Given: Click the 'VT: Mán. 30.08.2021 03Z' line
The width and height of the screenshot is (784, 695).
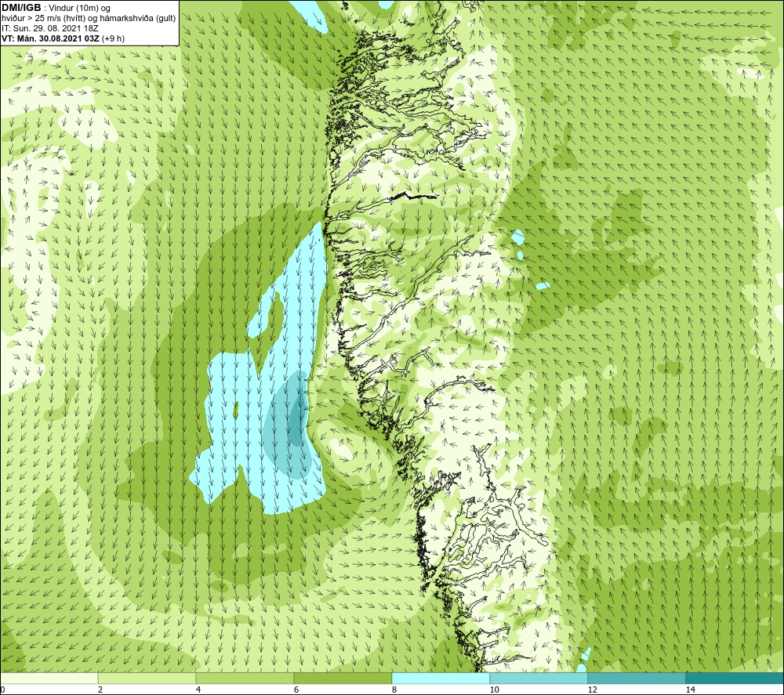Looking at the screenshot, I should (x=50, y=38).
